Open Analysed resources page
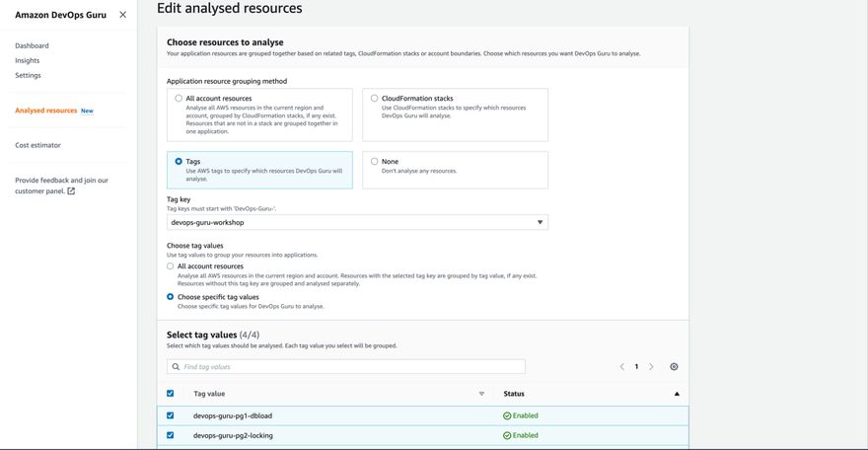This screenshot has height=450, width=868. [x=46, y=111]
